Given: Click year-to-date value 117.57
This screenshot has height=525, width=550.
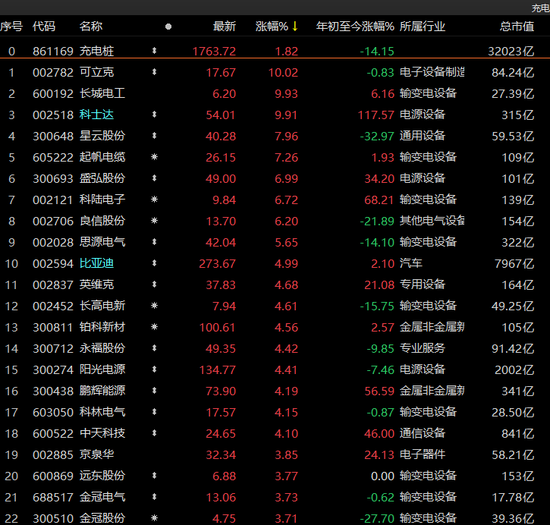Looking at the screenshot, I should [x=376, y=115].
